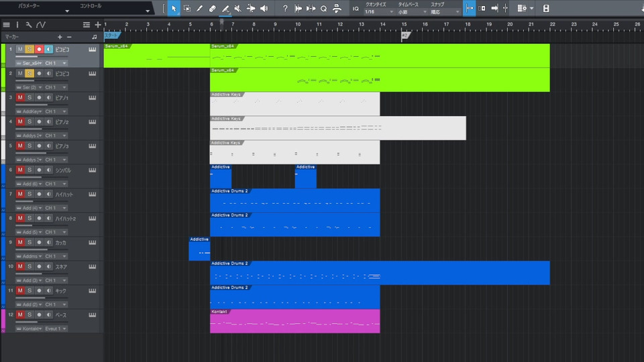The width and height of the screenshot is (644, 362).
Task: Open the quantize 1/16 dropdown
Action: pyautogui.click(x=379, y=12)
